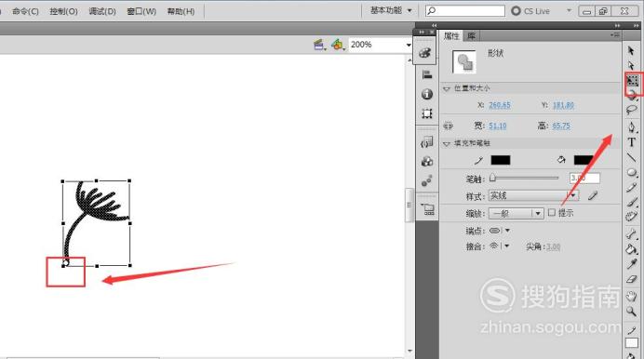Open the fill color swatch in Properties

pyautogui.click(x=583, y=160)
